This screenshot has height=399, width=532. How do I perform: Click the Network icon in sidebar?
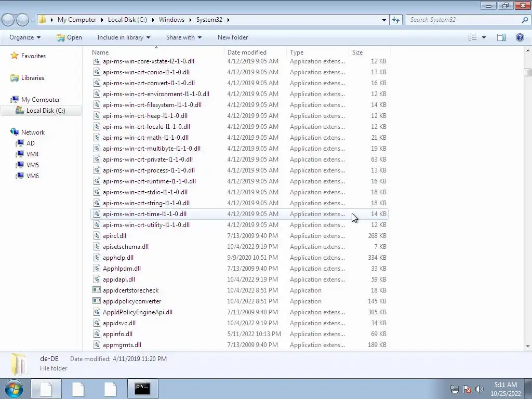(14, 132)
